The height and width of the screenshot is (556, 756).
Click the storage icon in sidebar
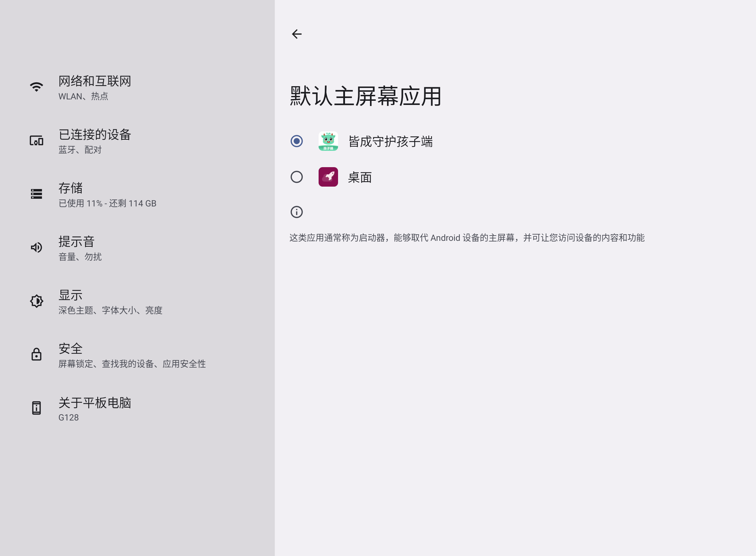(36, 194)
